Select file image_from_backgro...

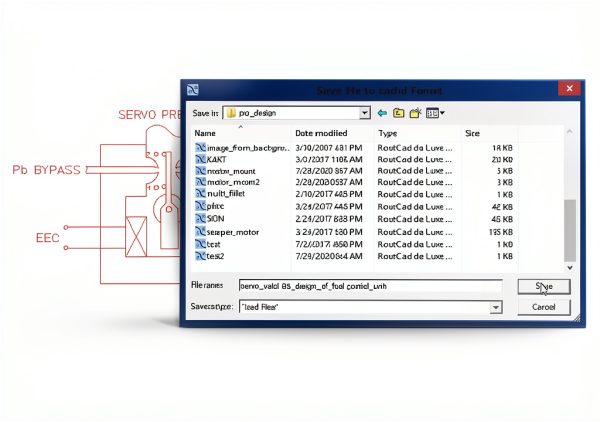[x=248, y=148]
